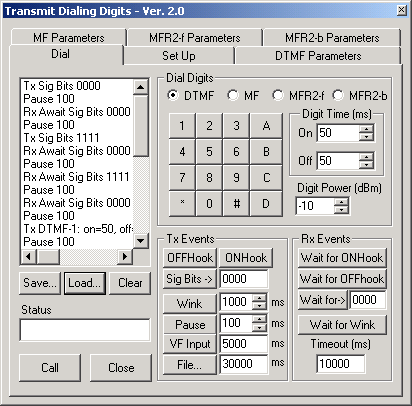Viewport: 412px width, 406px height.
Task: Click the Wait for Wink button
Action: 342,325
